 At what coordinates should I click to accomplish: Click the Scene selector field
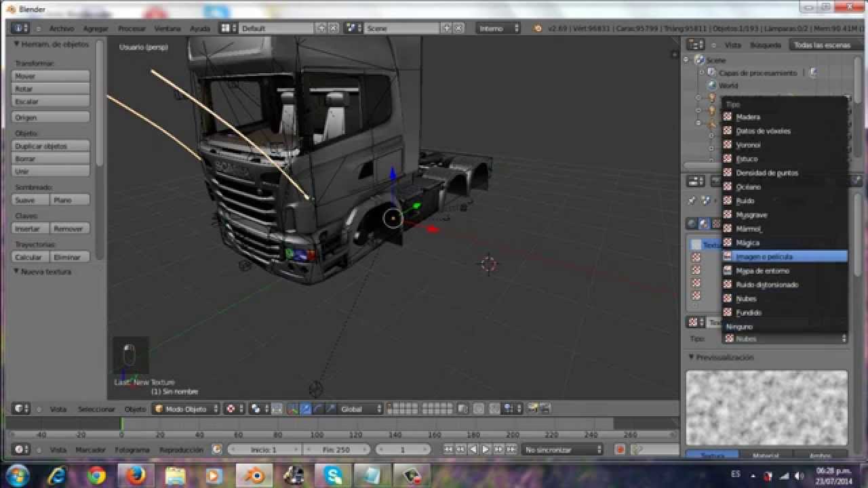pyautogui.click(x=402, y=28)
